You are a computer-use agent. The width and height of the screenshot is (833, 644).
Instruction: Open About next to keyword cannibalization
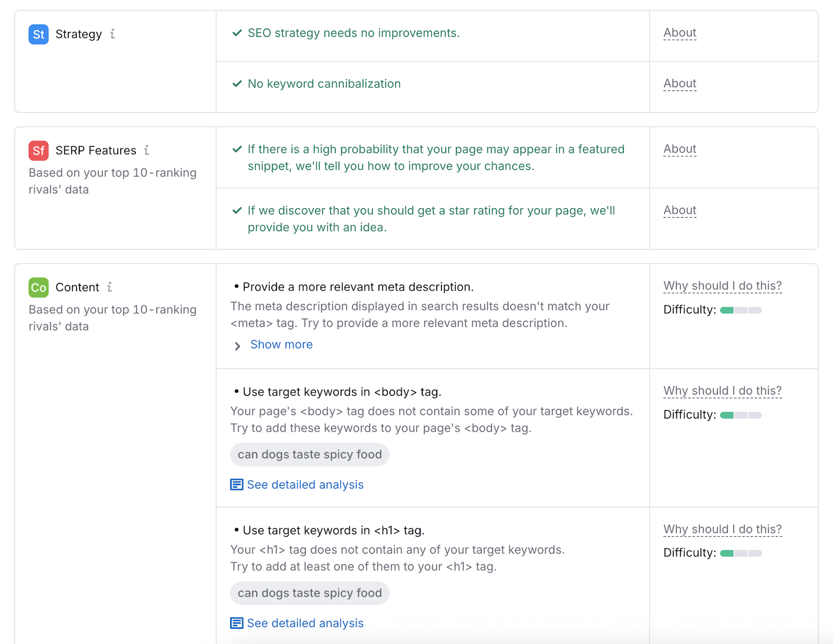pos(679,83)
